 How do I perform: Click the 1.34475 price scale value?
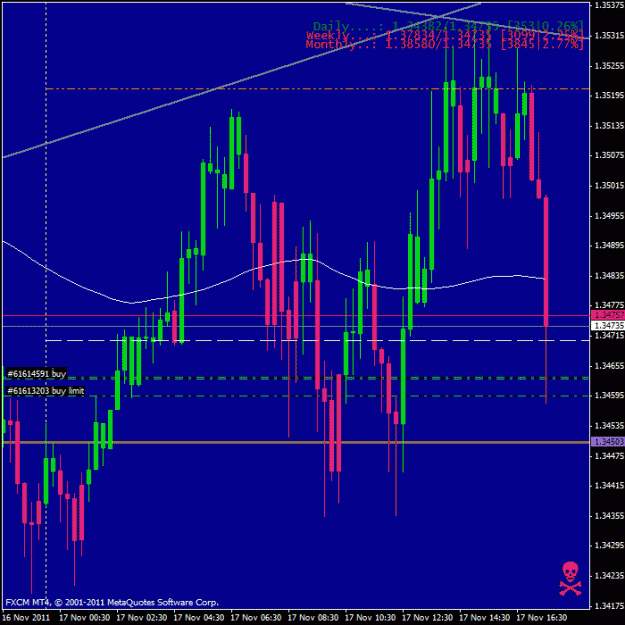click(609, 456)
